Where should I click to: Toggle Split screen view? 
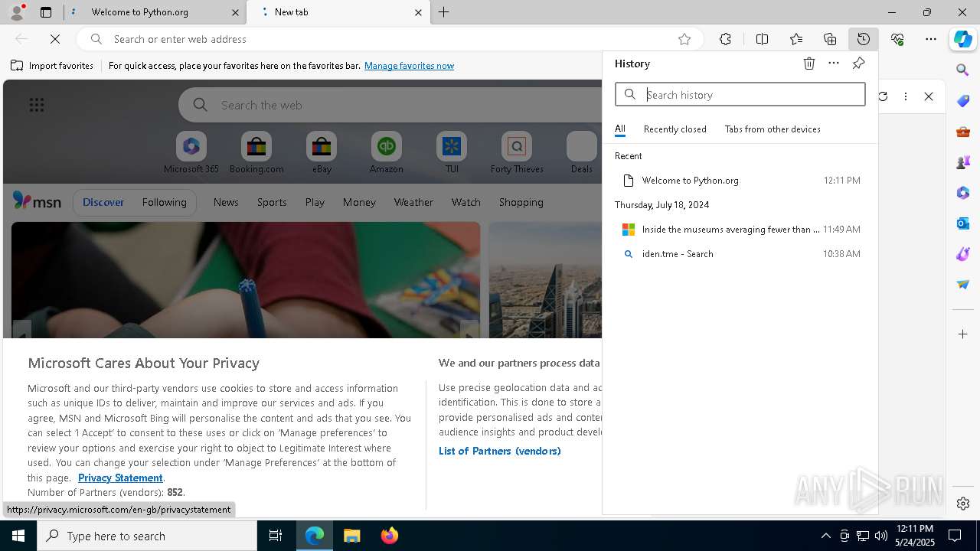coord(762,39)
